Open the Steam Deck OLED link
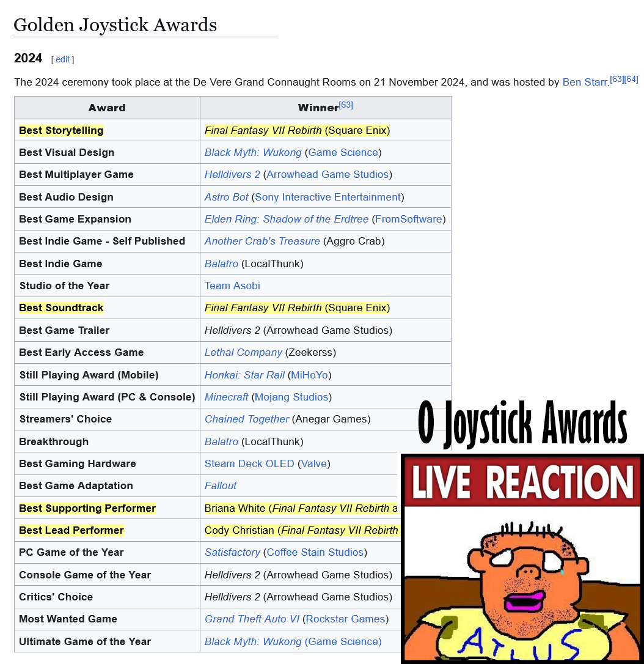The image size is (644, 664). pyautogui.click(x=249, y=463)
